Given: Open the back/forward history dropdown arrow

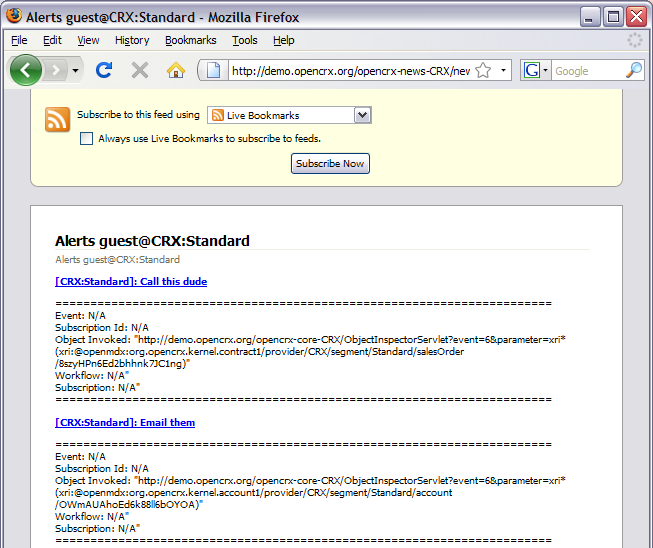Looking at the screenshot, I should (75, 70).
